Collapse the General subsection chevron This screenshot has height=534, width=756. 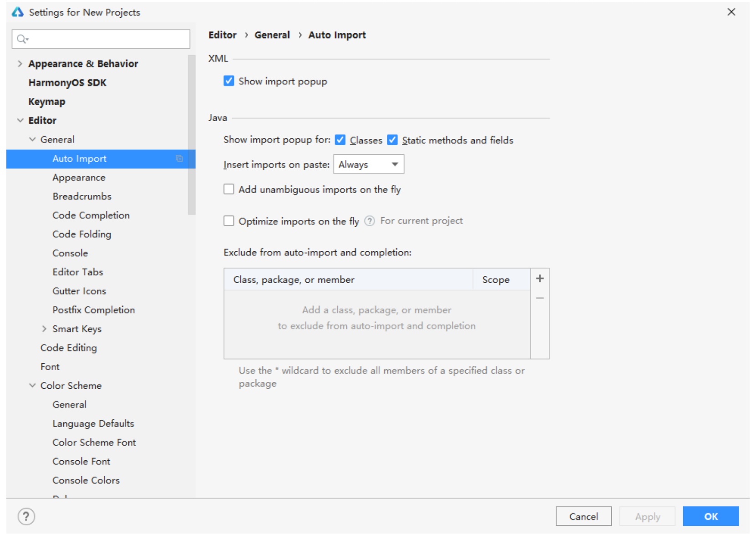pyautogui.click(x=32, y=139)
